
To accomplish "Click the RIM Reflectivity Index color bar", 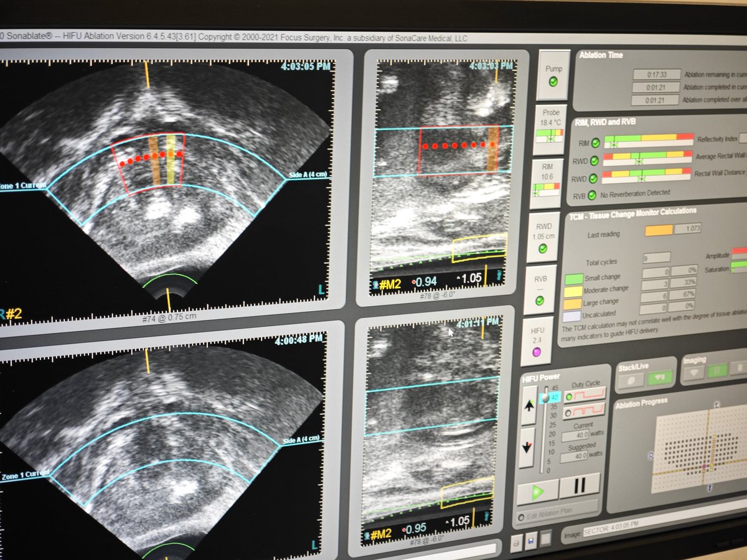I will pyautogui.click(x=649, y=141).
